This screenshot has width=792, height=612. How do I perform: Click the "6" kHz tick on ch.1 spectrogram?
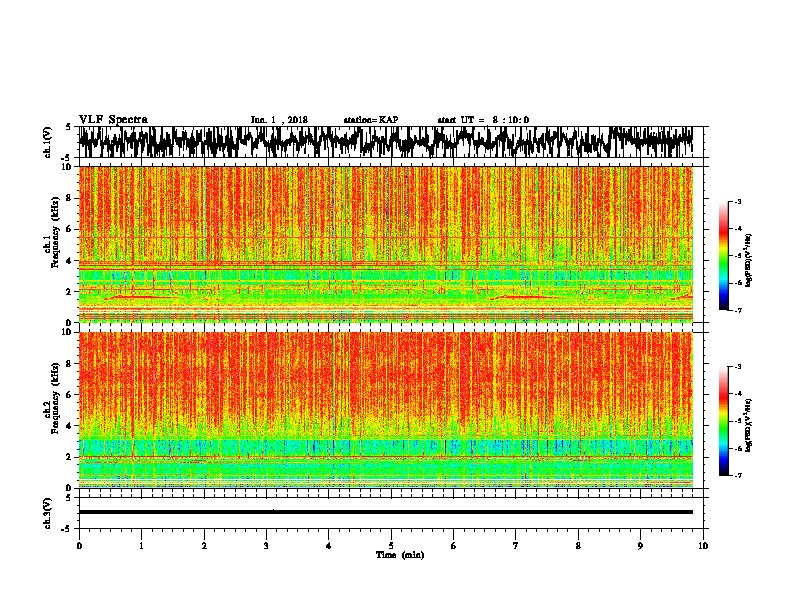[x=70, y=229]
